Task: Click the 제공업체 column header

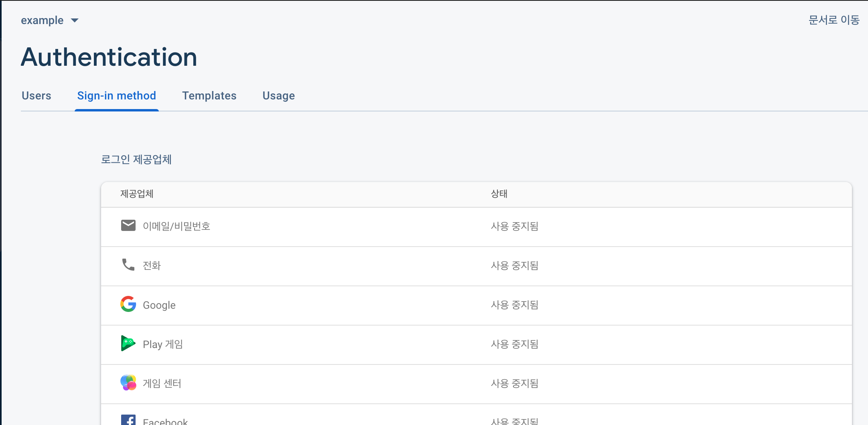Action: (137, 194)
